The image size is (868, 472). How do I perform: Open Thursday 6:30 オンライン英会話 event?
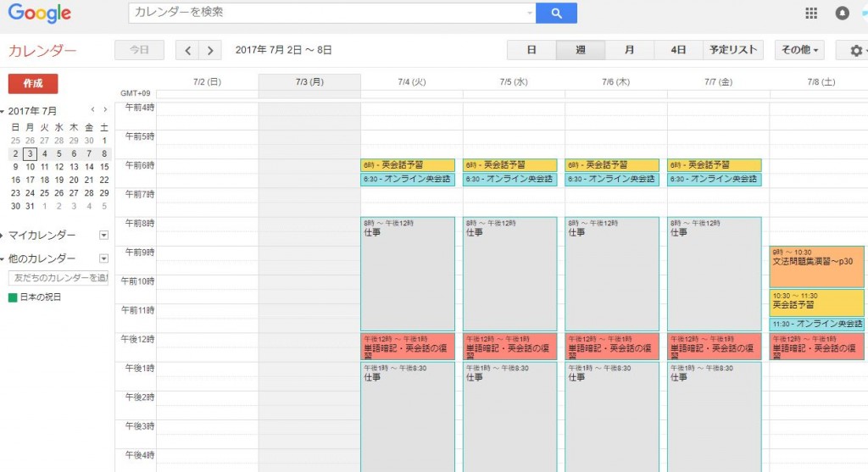coord(612,180)
